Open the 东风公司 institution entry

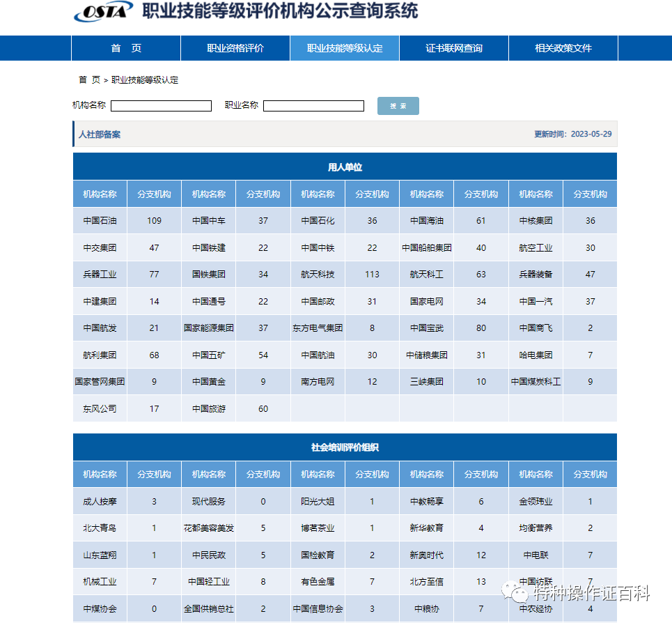[100, 409]
